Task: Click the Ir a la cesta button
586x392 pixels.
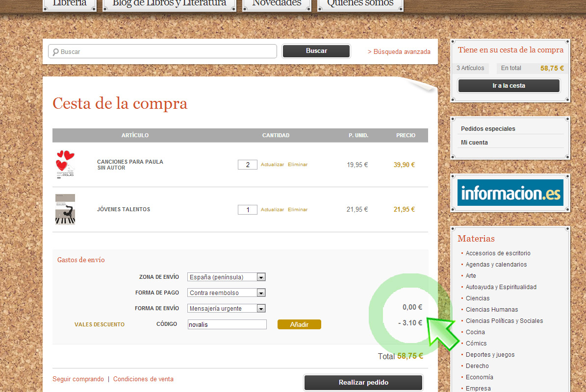Action: tap(509, 86)
